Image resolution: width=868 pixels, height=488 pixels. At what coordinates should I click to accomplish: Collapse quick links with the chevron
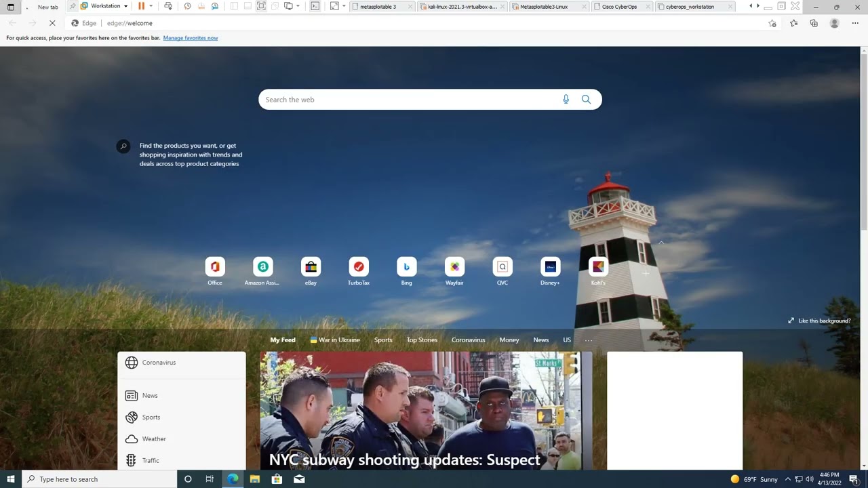pos(661,242)
